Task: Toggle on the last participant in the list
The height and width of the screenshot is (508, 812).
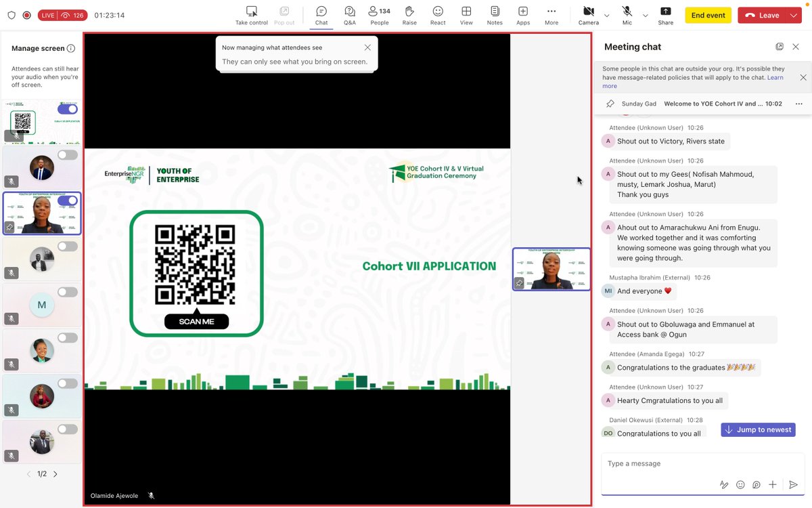Action: 67,429
